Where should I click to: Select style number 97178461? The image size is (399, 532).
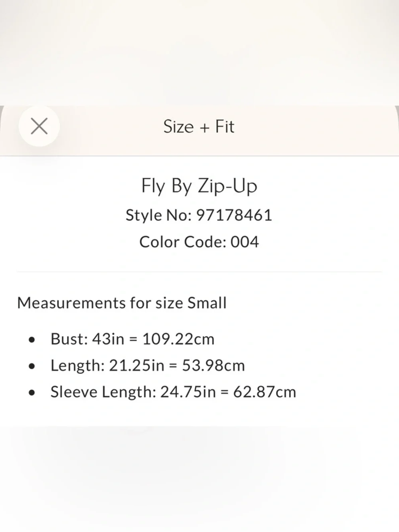pos(235,215)
